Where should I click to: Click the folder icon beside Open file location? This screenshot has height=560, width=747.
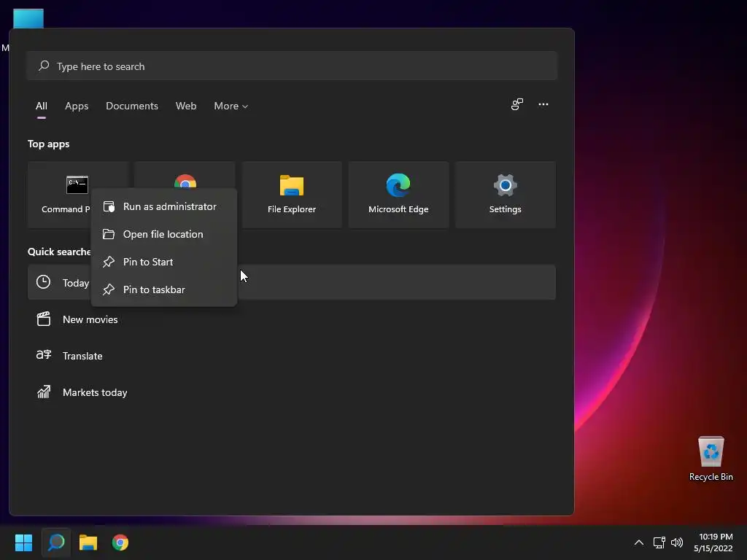pos(109,234)
